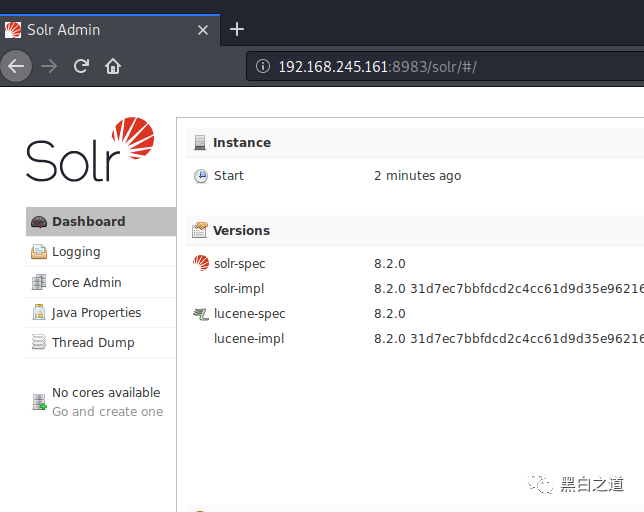644x512 pixels.
Task: Select the Solr Admin browser tab
Action: (110, 30)
